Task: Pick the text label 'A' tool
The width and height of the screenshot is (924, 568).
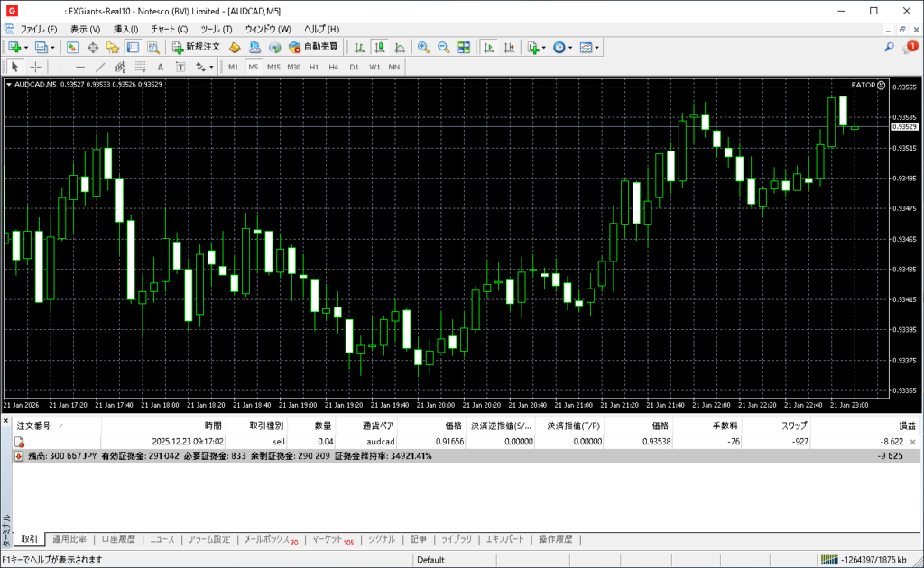Action: (161, 67)
